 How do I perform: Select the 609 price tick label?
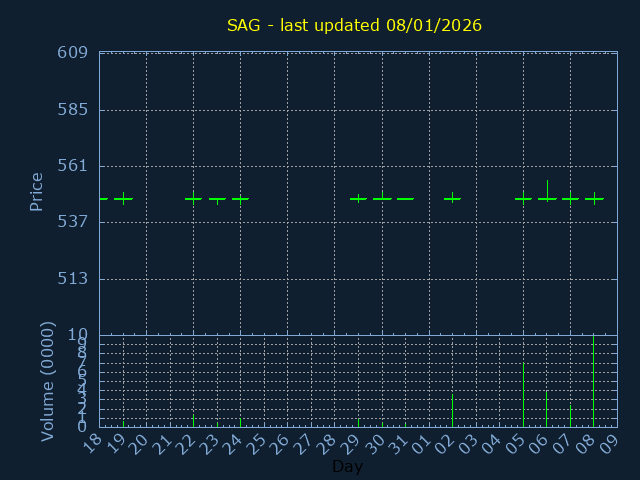[73, 53]
